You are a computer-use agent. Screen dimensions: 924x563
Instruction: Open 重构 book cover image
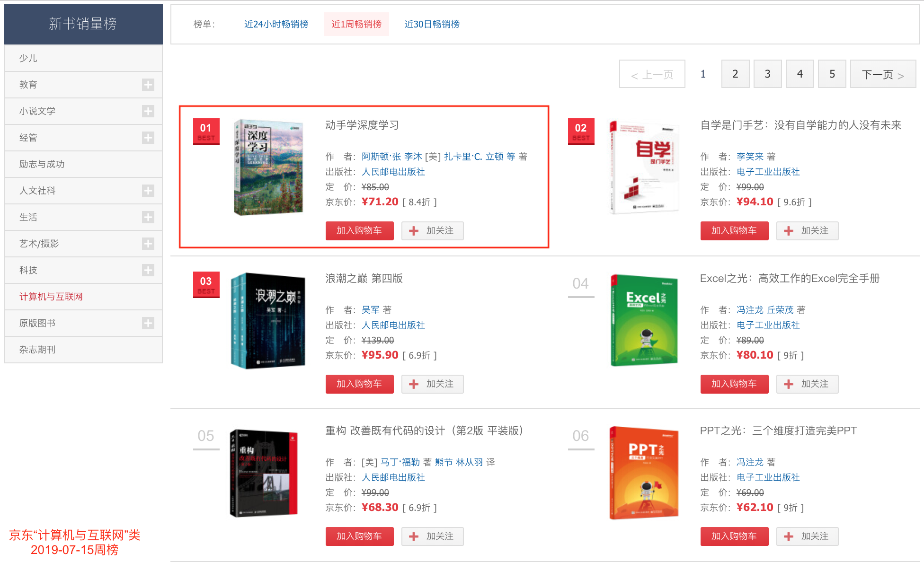point(264,473)
